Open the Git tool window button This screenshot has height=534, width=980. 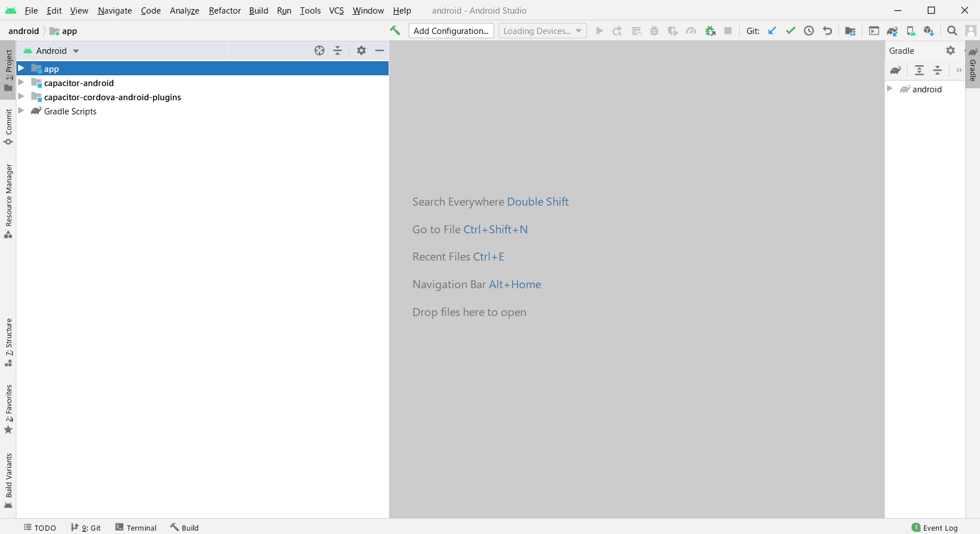tap(86, 528)
